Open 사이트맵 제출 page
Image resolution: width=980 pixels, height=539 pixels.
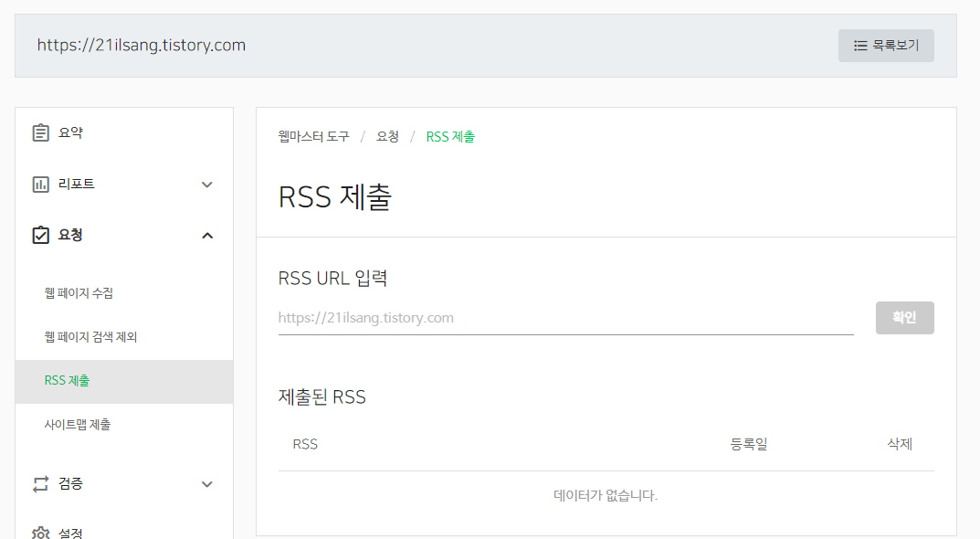78,424
